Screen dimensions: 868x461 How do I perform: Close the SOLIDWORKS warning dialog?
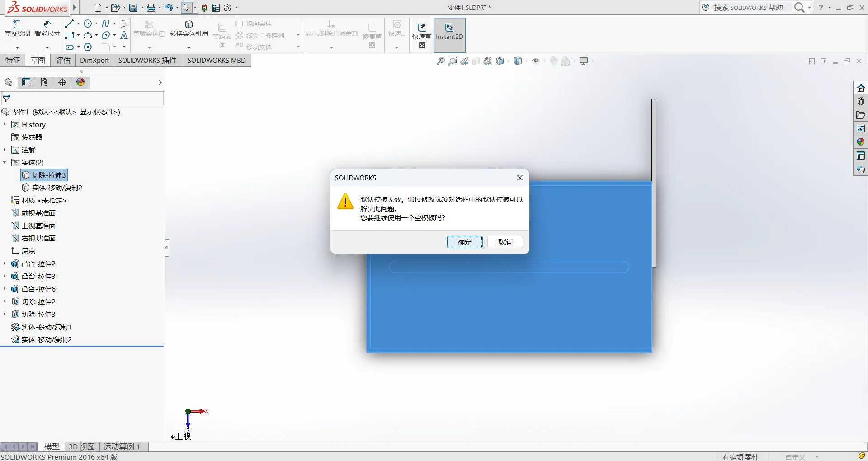520,178
